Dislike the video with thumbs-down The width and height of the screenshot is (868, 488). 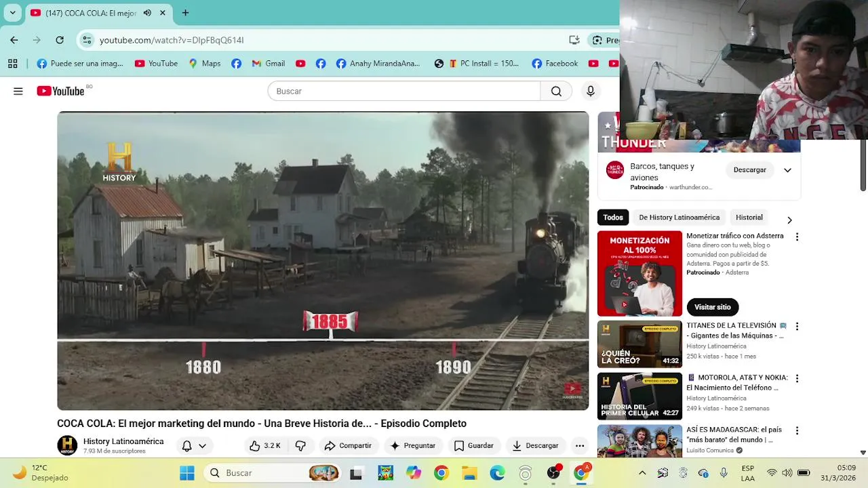[300, 445]
